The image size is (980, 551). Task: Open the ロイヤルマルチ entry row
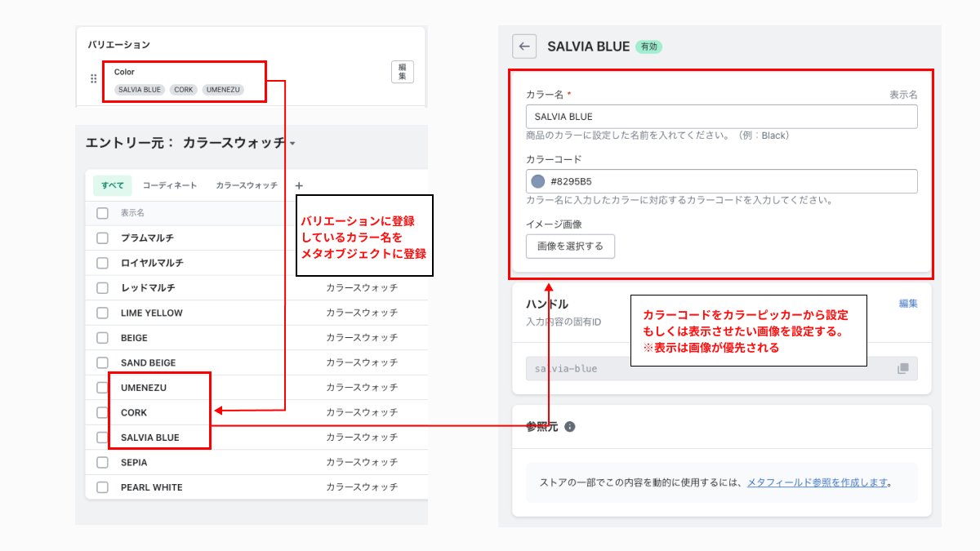pyautogui.click(x=256, y=263)
